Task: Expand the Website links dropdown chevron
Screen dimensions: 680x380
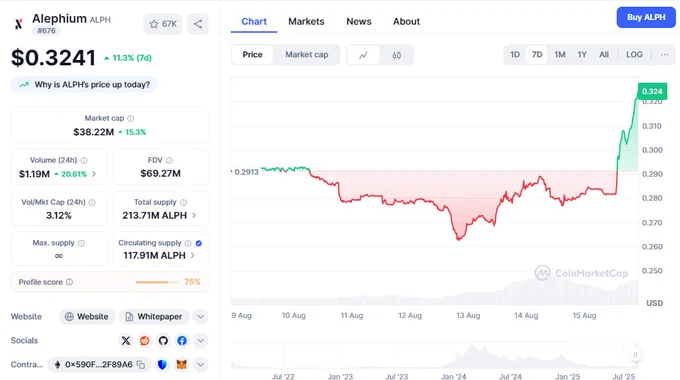Action: coord(200,317)
